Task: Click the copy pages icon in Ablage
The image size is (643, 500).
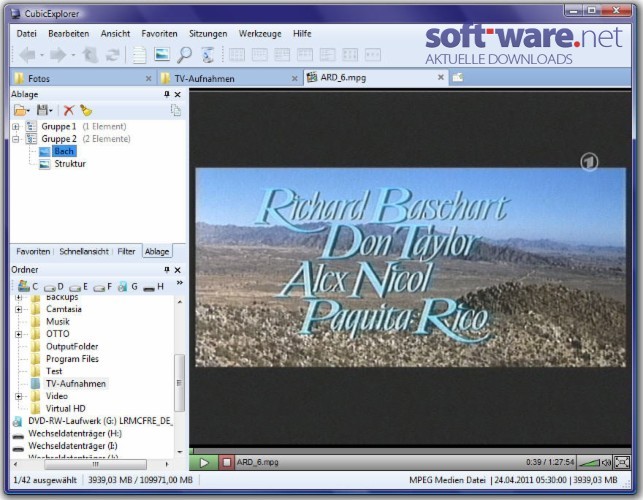Action: pyautogui.click(x=176, y=110)
